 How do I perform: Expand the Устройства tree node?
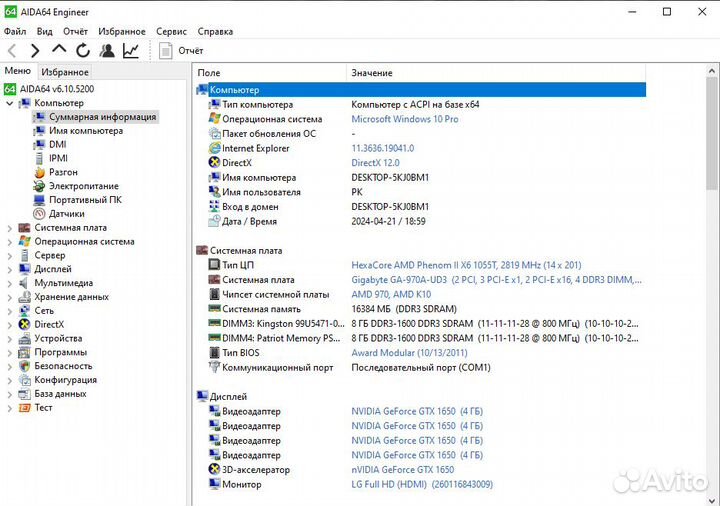click(x=10, y=338)
